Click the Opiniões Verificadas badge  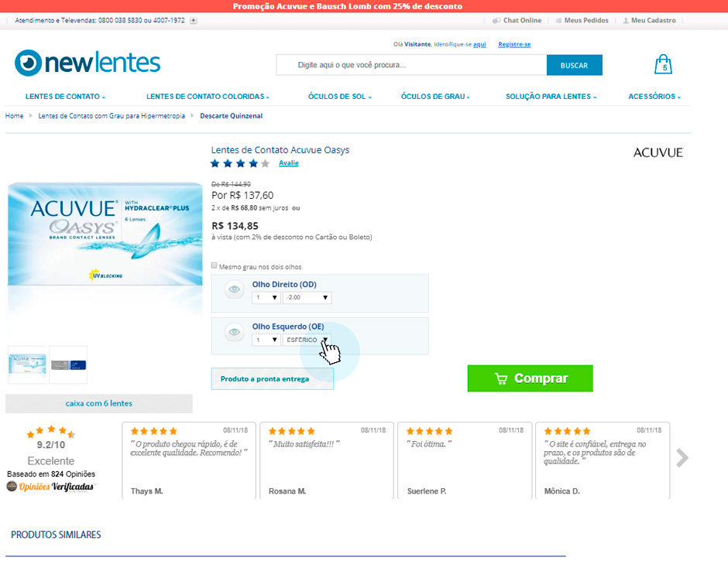[x=50, y=486]
